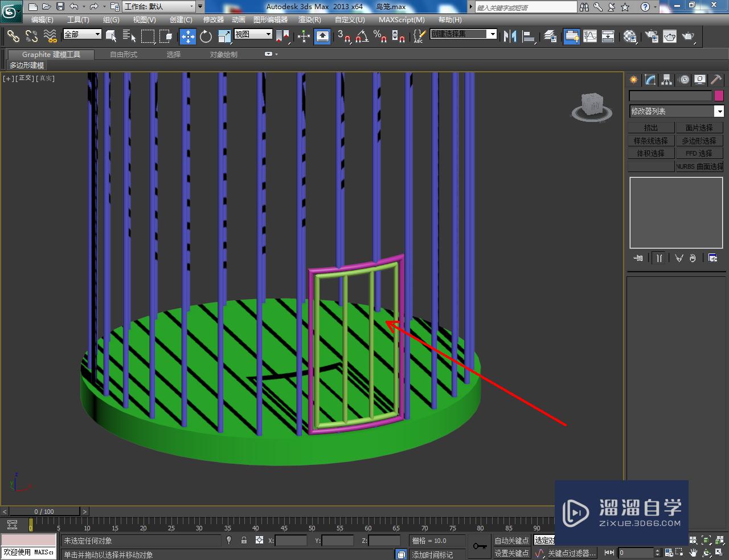
Task: Expand the 修改器列表 modifier list dropdown
Action: (676, 111)
